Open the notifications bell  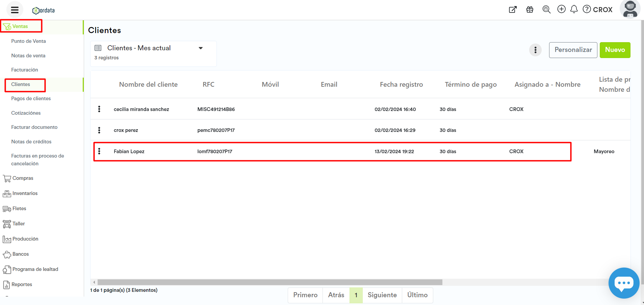(x=574, y=9)
